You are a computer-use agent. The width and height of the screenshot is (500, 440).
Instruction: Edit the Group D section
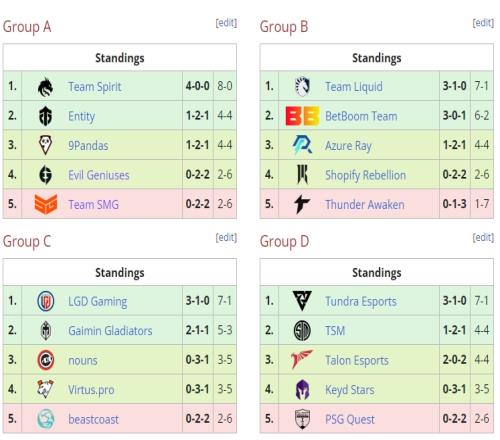click(x=483, y=238)
